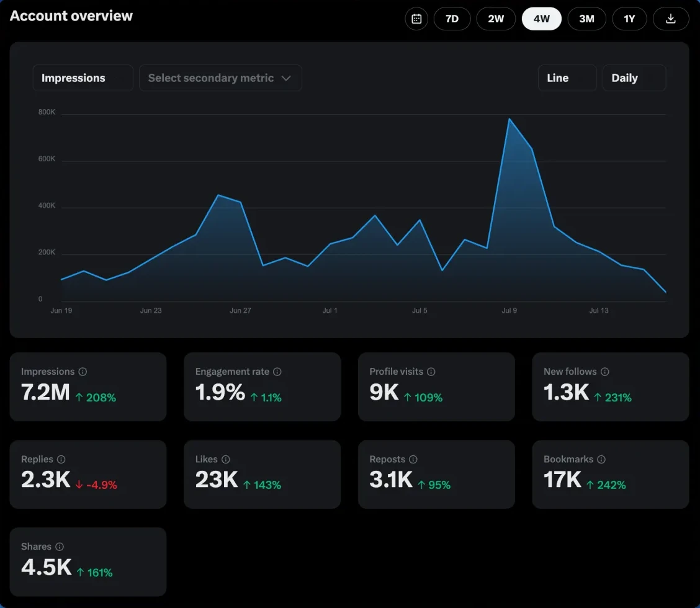This screenshot has height=608, width=700.
Task: Click the 143% likes change value
Action: (267, 485)
